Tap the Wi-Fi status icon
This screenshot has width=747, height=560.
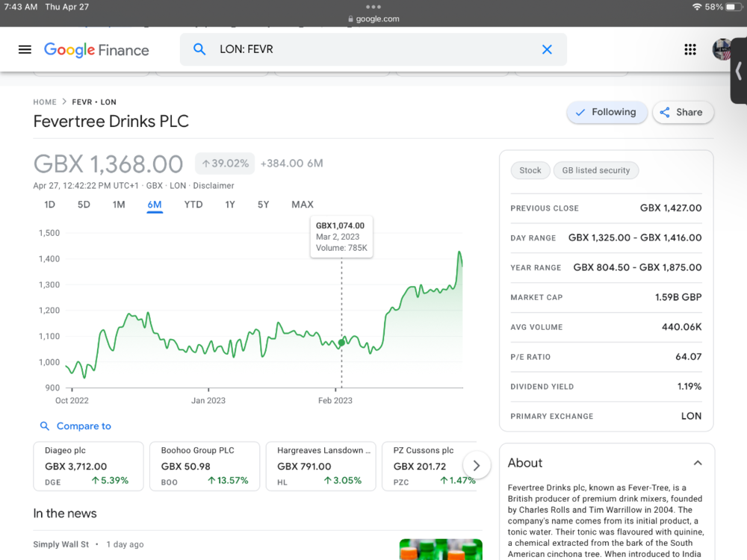(x=696, y=7)
